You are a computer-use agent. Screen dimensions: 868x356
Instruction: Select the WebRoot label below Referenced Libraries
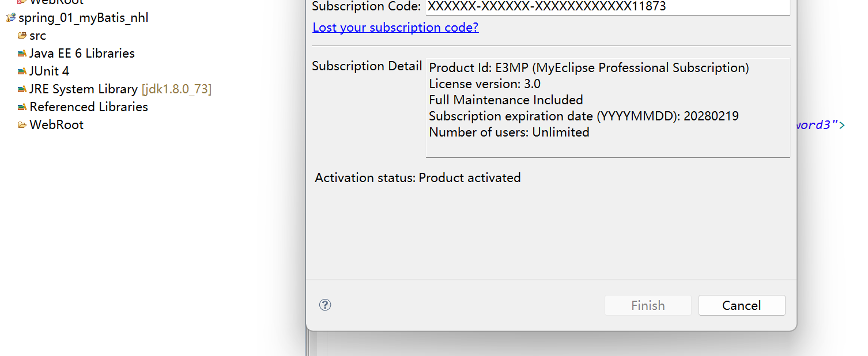(x=56, y=125)
